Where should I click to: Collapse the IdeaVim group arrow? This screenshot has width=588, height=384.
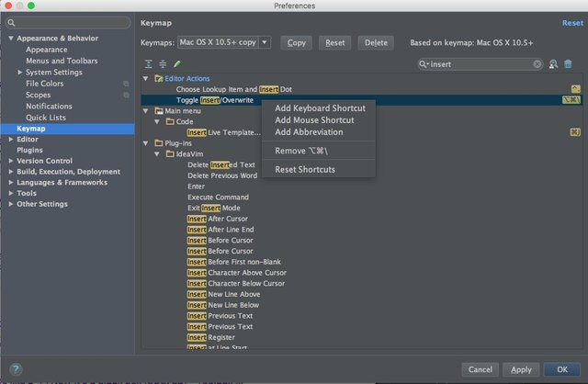point(157,154)
